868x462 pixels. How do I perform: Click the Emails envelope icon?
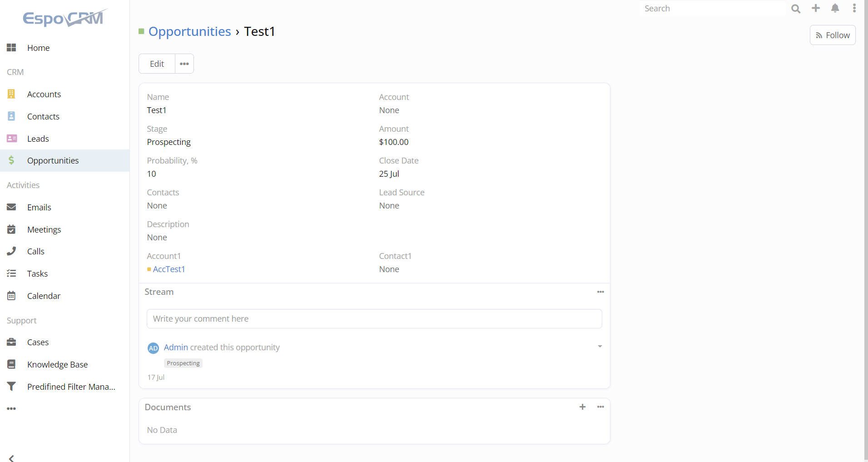[11, 207]
